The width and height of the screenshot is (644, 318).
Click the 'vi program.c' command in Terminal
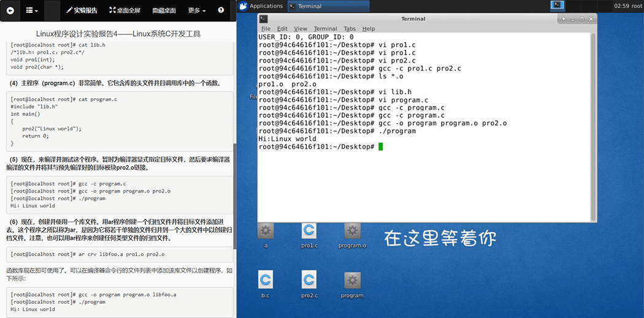403,100
